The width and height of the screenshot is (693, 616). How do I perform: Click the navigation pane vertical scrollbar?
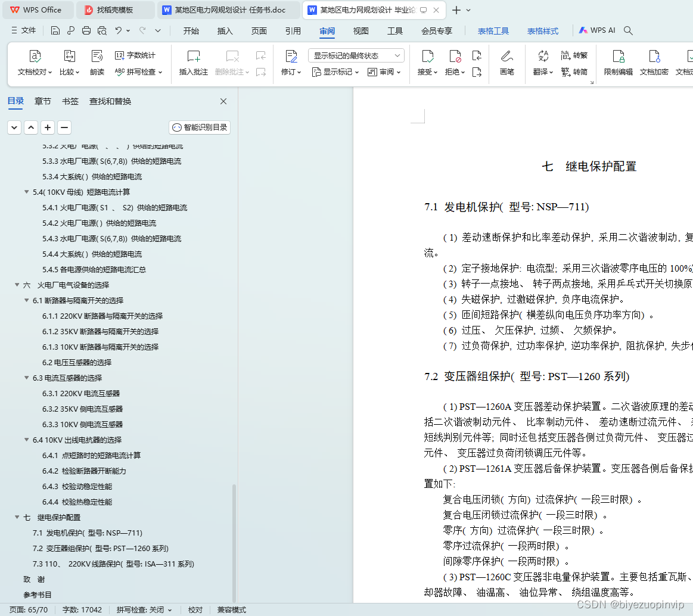point(234,543)
